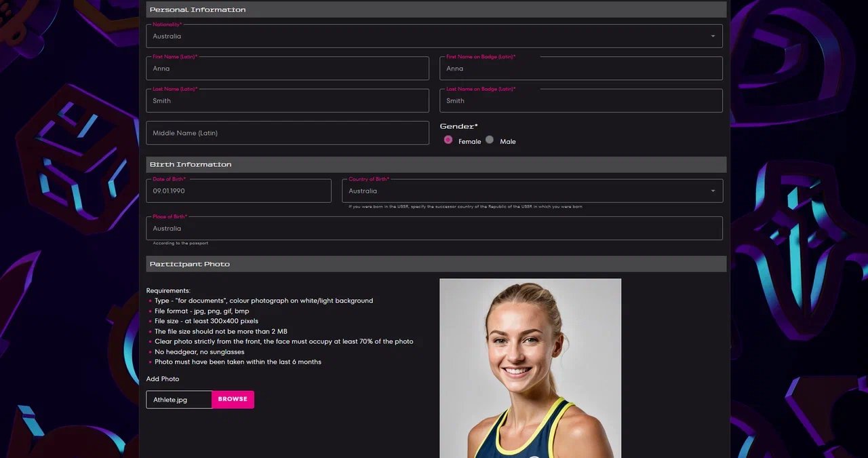Click the 'No headgear, no sunglasses' requirement

tap(199, 352)
